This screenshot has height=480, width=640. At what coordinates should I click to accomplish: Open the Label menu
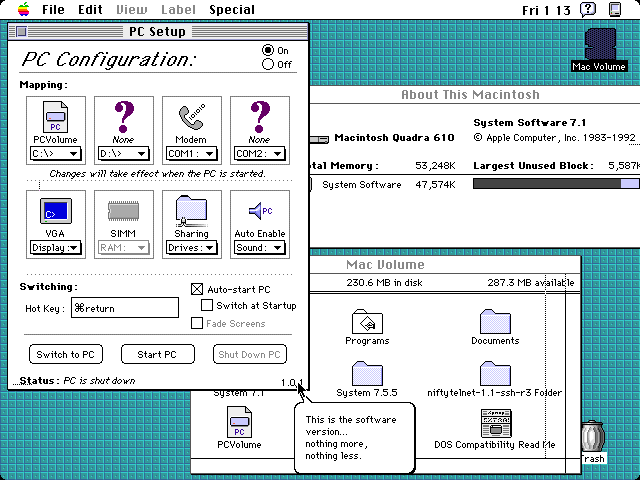pyautogui.click(x=178, y=9)
